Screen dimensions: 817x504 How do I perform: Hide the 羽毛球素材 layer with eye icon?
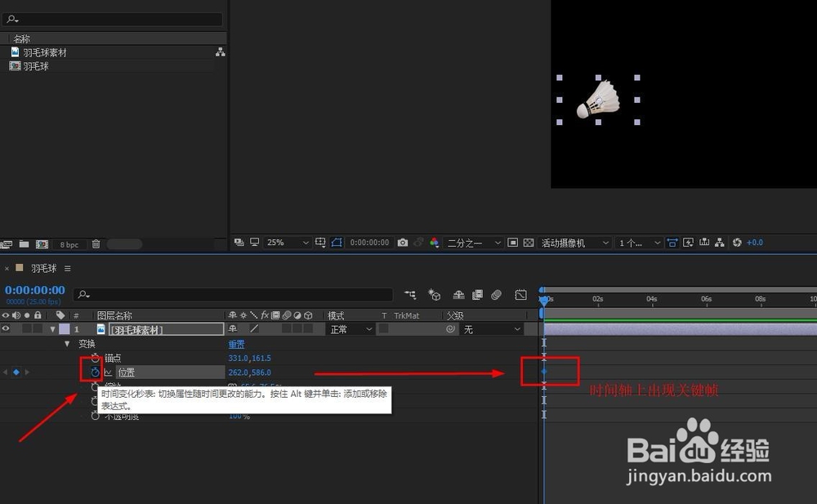tap(6, 329)
